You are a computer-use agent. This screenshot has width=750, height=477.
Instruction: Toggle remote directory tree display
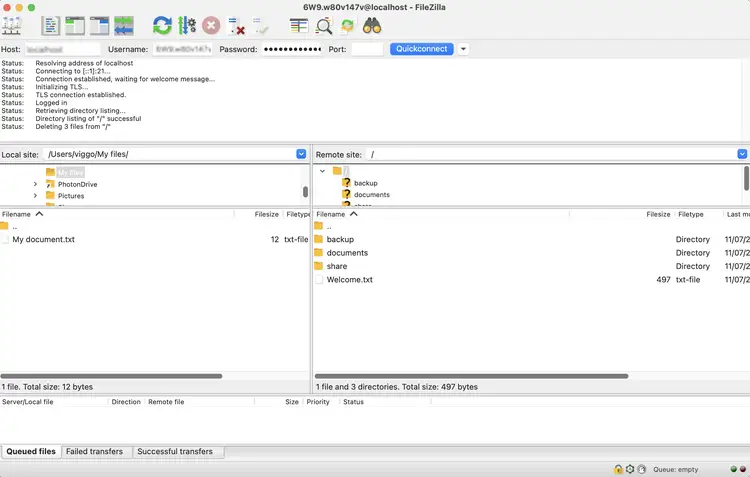point(99,26)
